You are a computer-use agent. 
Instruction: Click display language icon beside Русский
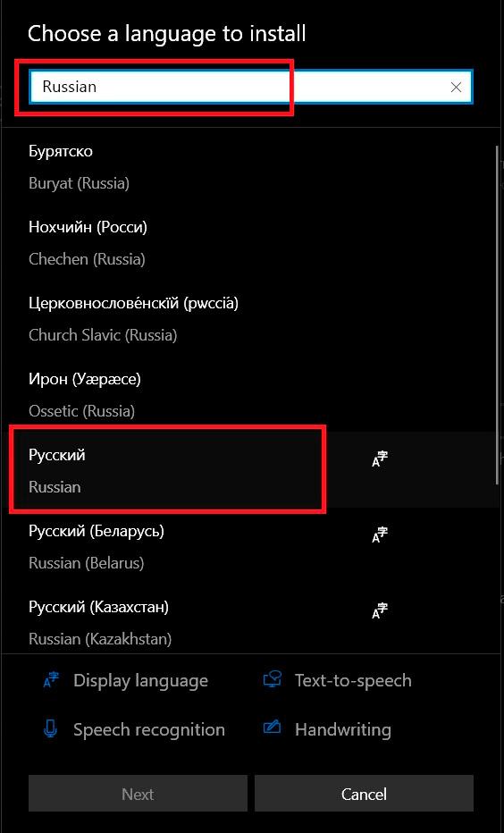click(x=380, y=459)
